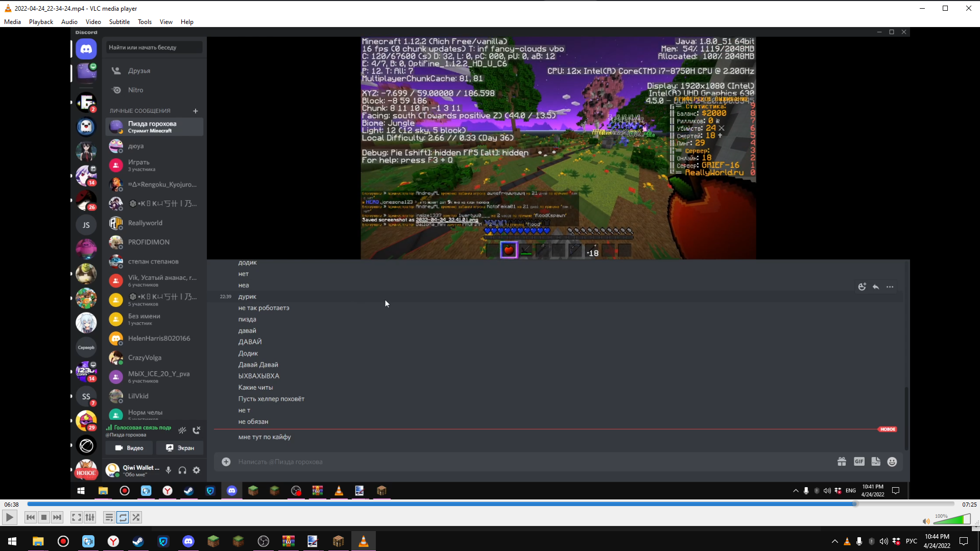Open the Tools menu
This screenshot has width=980, height=551.
tap(145, 22)
